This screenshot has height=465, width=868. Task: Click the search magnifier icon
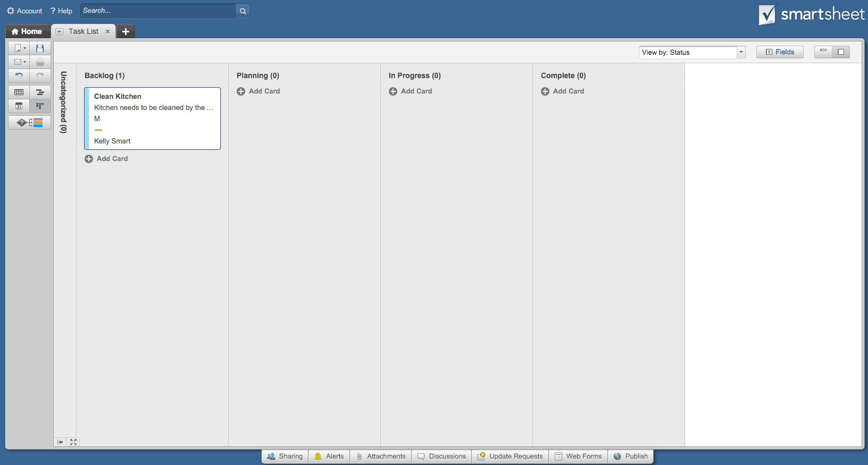(243, 11)
